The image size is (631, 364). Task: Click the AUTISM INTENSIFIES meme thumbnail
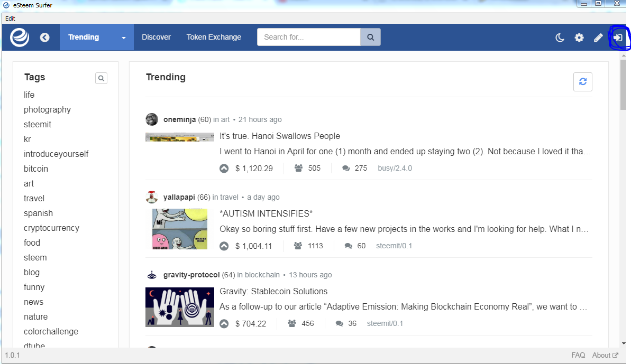[x=180, y=229]
